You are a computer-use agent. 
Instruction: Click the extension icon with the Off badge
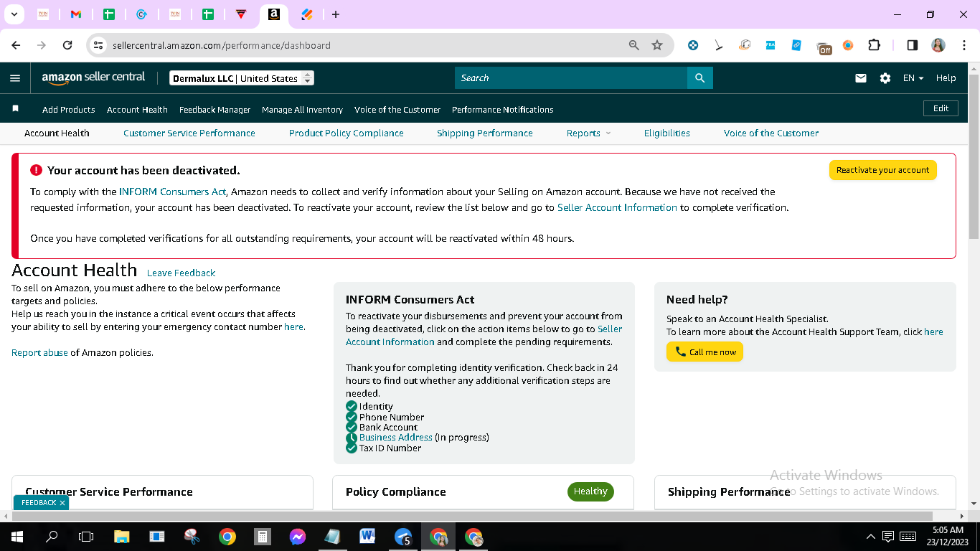(824, 47)
